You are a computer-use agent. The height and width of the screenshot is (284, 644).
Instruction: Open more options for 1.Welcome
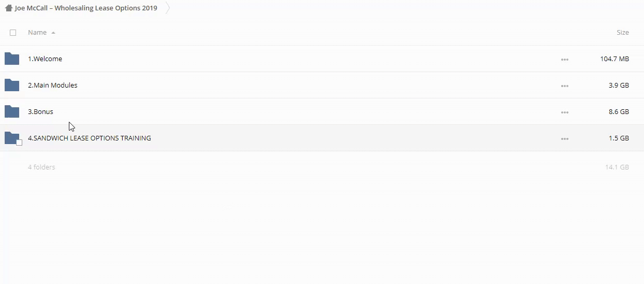564,60
